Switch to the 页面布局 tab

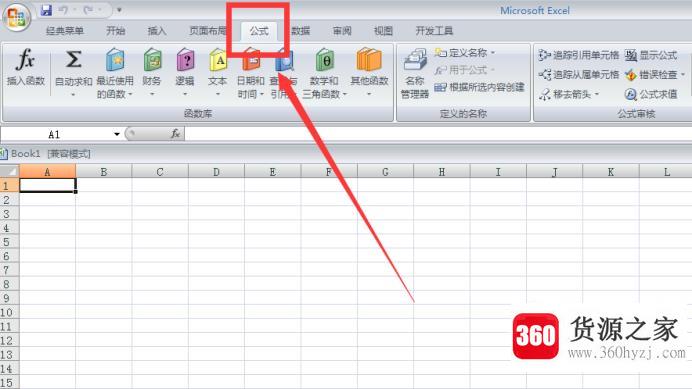[208, 31]
